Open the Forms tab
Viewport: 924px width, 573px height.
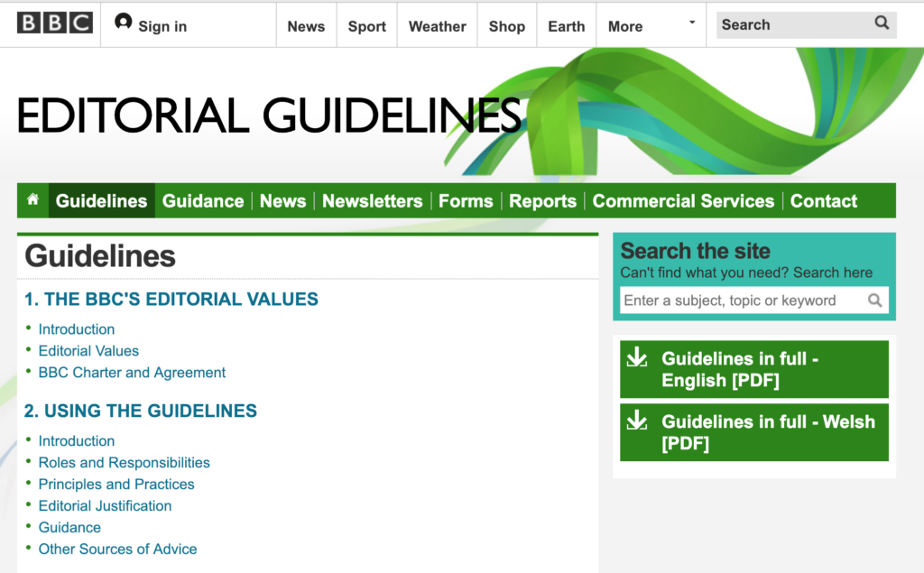(466, 201)
